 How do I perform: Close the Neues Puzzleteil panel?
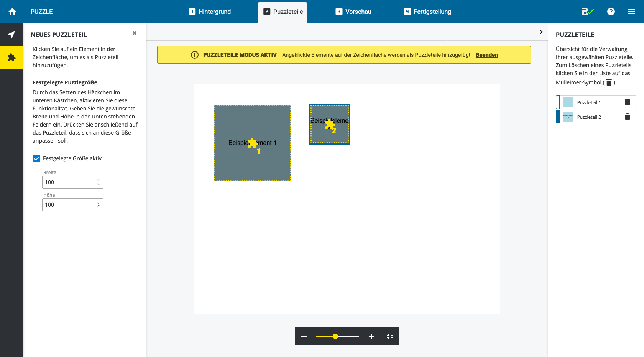pos(135,33)
